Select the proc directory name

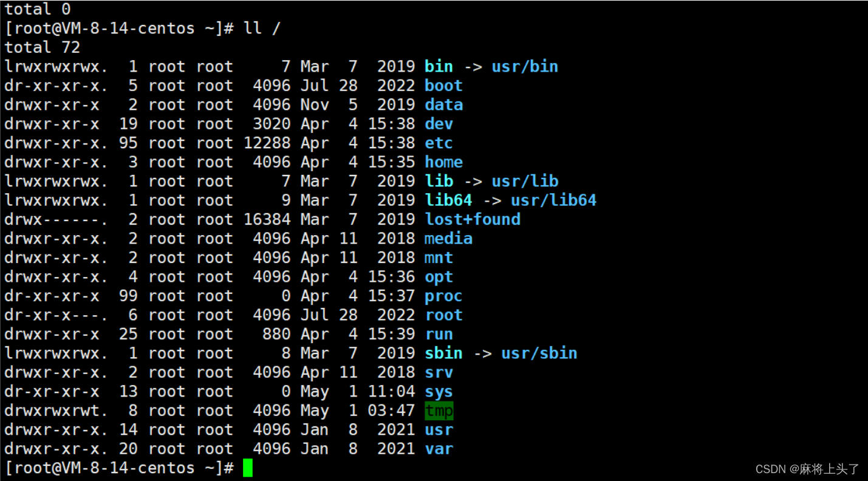click(443, 296)
